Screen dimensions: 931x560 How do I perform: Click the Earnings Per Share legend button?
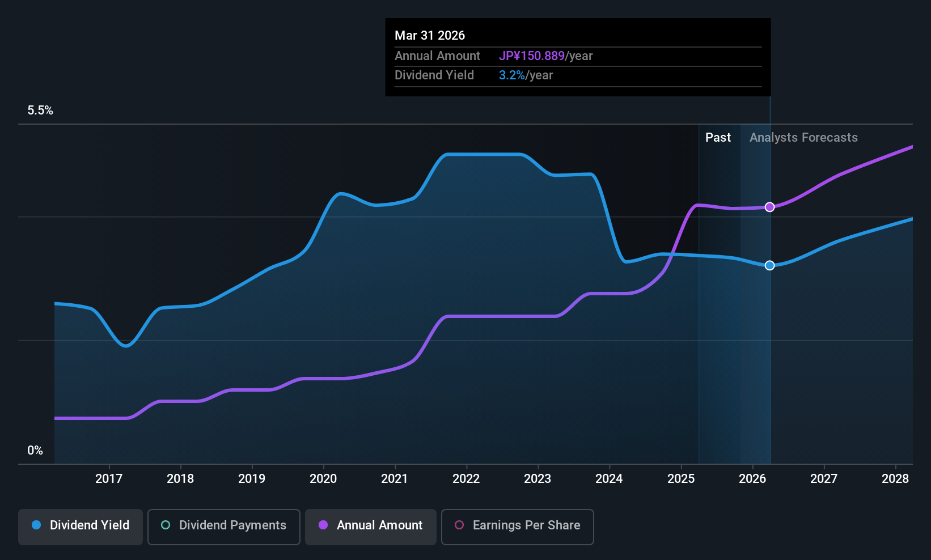pyautogui.click(x=517, y=527)
